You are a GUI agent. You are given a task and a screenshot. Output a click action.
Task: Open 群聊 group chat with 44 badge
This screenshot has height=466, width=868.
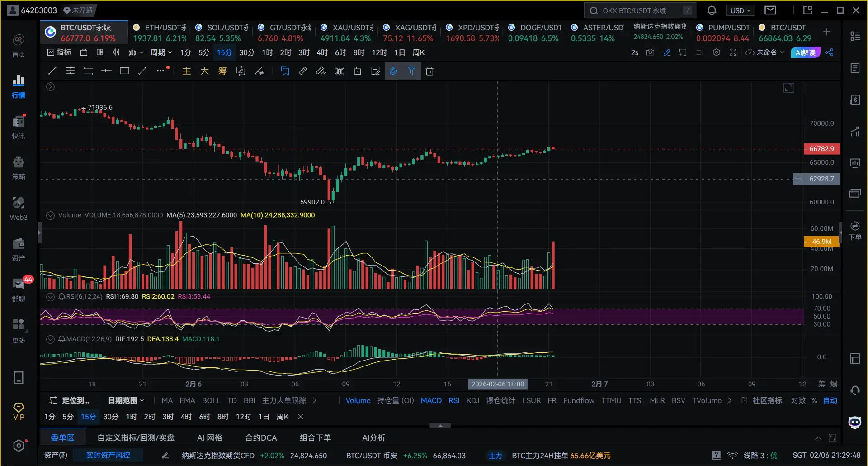(19, 290)
